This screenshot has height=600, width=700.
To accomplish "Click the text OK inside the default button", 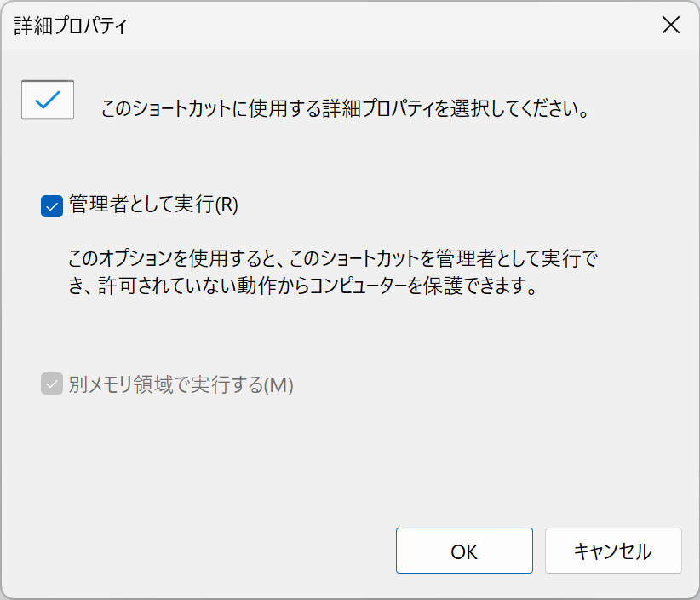I will tap(464, 551).
